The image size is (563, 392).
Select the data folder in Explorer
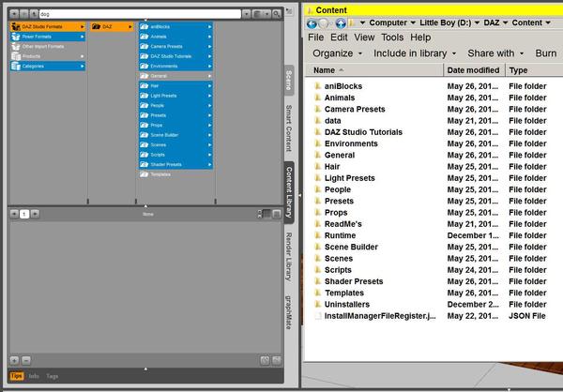(332, 121)
